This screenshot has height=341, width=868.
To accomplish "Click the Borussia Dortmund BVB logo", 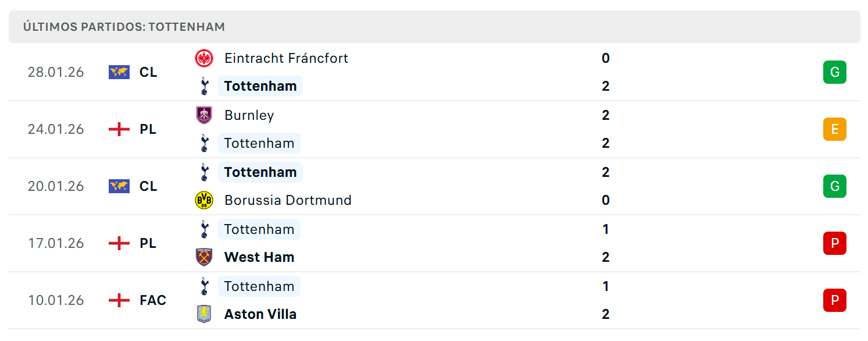I will pos(204,200).
